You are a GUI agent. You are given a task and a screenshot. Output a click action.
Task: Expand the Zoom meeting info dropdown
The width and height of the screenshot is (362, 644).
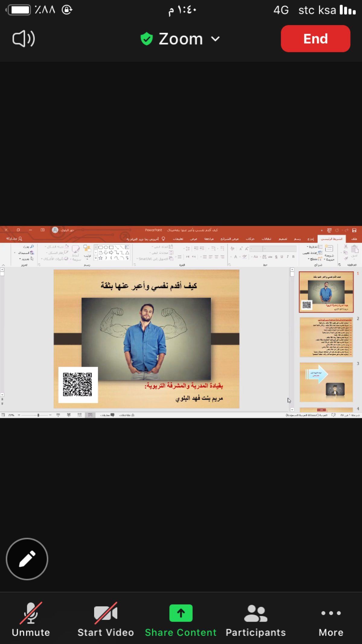(x=215, y=39)
